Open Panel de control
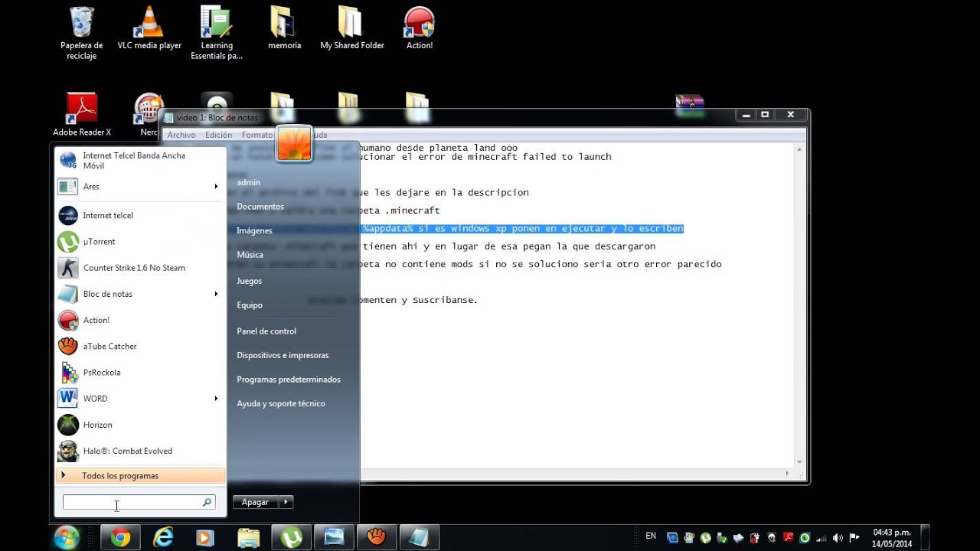 coord(266,331)
